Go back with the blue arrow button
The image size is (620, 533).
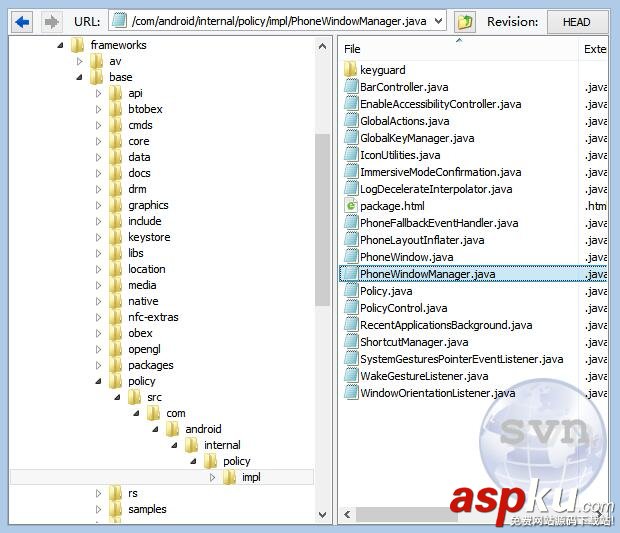pyautogui.click(x=21, y=22)
